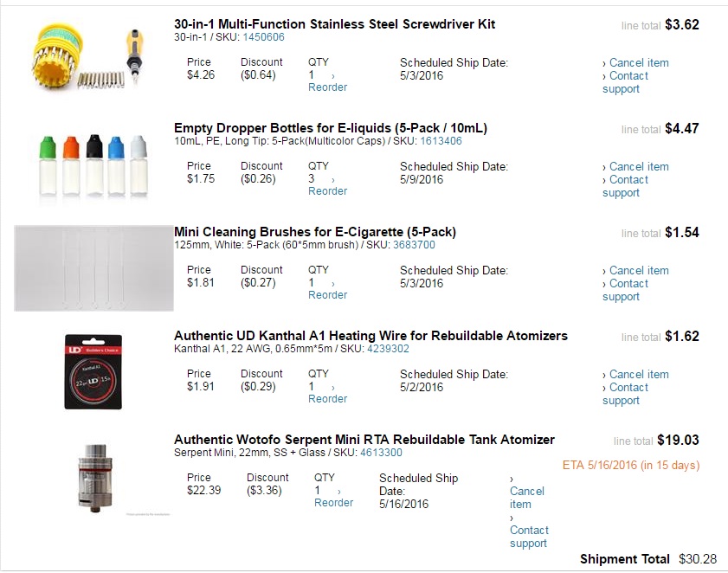Open the cleaning brushes product image
Viewport: 728px width, 573px height.
click(x=93, y=267)
